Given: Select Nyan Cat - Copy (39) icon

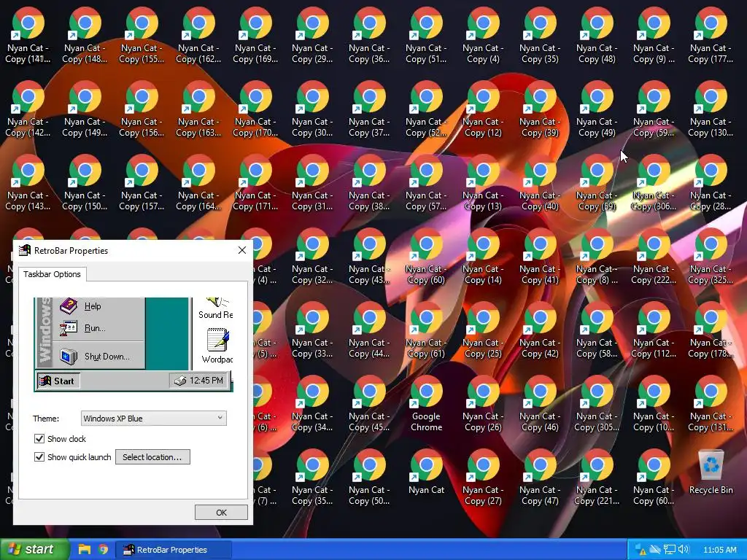Looking at the screenshot, I should 540,109.
